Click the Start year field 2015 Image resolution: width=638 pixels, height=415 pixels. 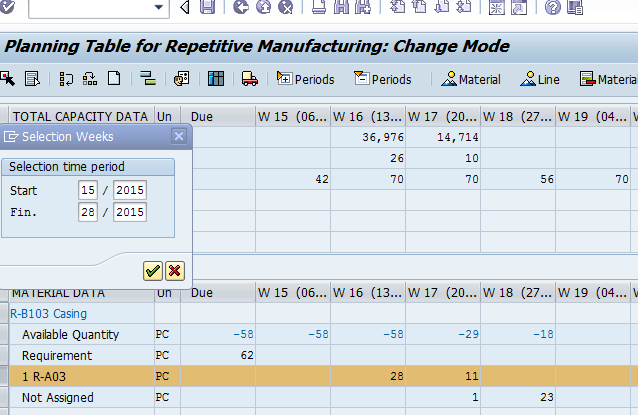pos(130,190)
